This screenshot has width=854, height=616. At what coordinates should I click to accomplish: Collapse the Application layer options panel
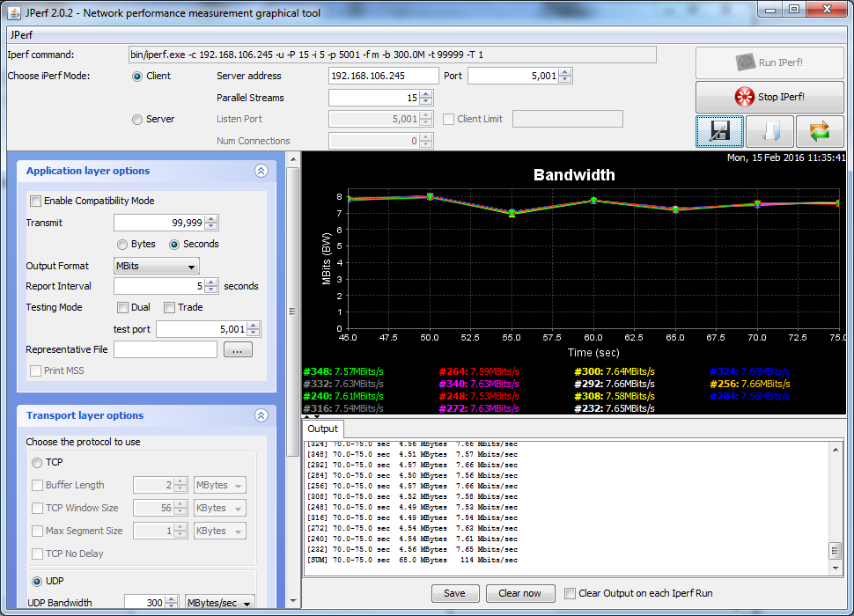pyautogui.click(x=261, y=172)
